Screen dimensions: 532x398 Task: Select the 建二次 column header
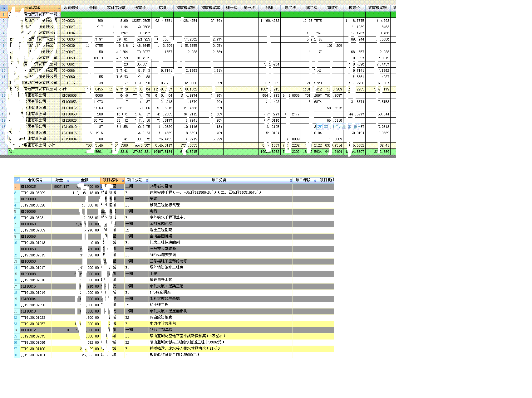290,8
